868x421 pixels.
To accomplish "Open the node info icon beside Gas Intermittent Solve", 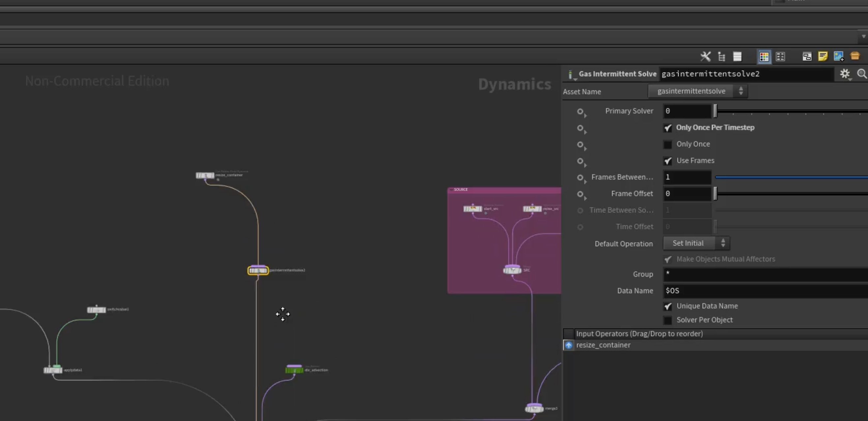I will 570,75.
